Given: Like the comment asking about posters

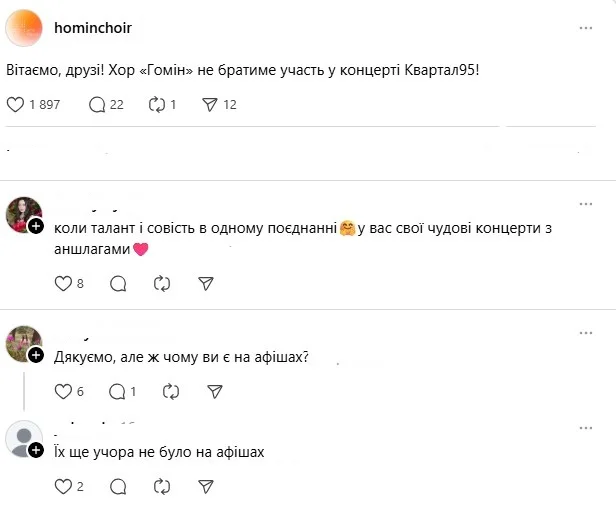Looking at the screenshot, I should pos(63,391).
